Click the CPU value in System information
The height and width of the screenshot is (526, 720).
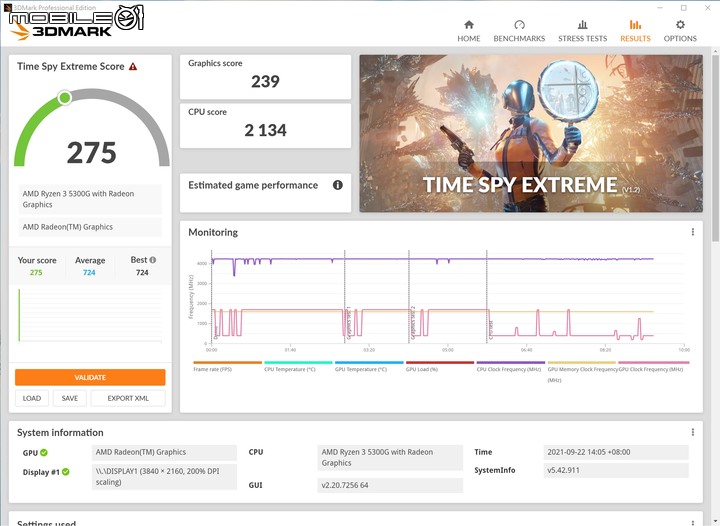(390, 458)
